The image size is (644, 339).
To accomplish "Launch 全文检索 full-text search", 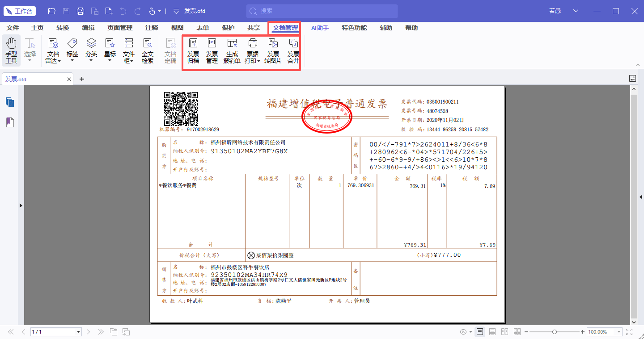I will click(x=148, y=51).
